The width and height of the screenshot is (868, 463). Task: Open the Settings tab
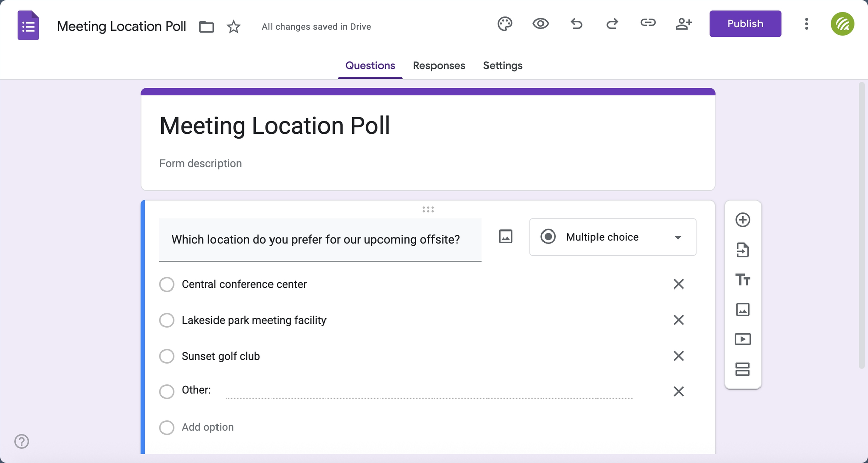(503, 66)
